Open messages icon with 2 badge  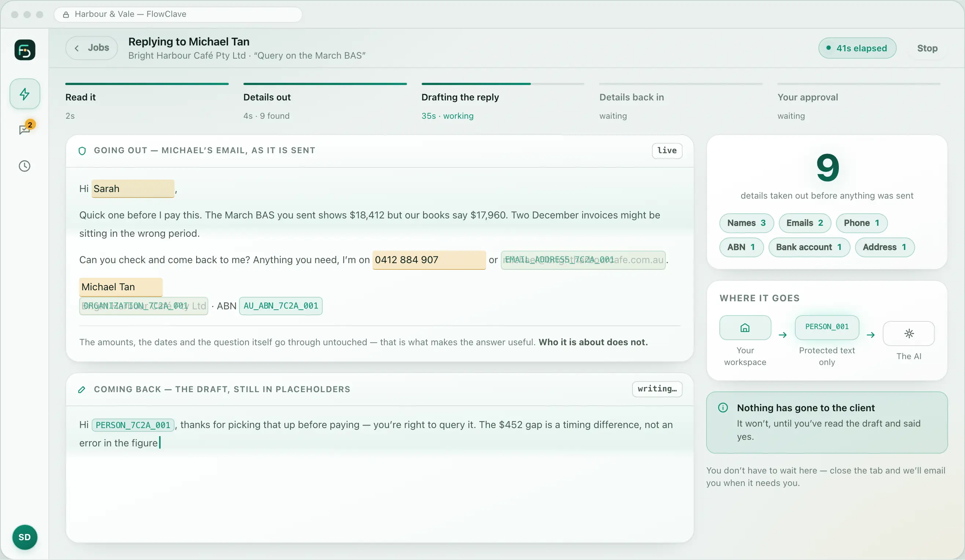point(25,130)
